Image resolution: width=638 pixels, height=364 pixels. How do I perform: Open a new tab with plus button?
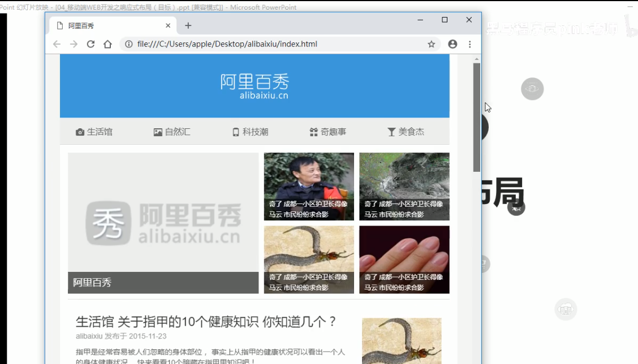[x=188, y=25]
